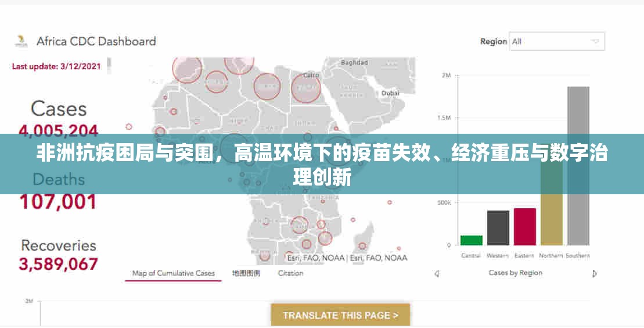Click the Last update: 3/12/2021 text
The width and height of the screenshot is (644, 328).
coord(56,66)
